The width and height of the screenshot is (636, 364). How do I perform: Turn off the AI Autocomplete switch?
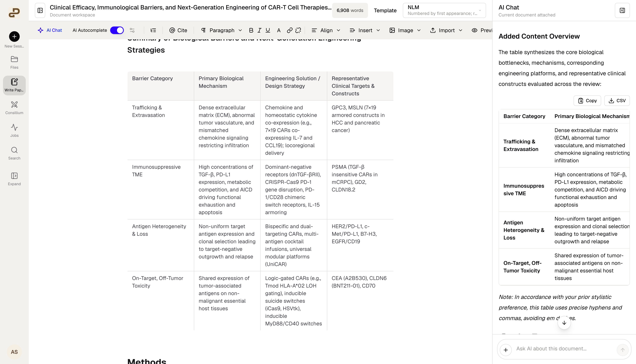click(x=117, y=30)
